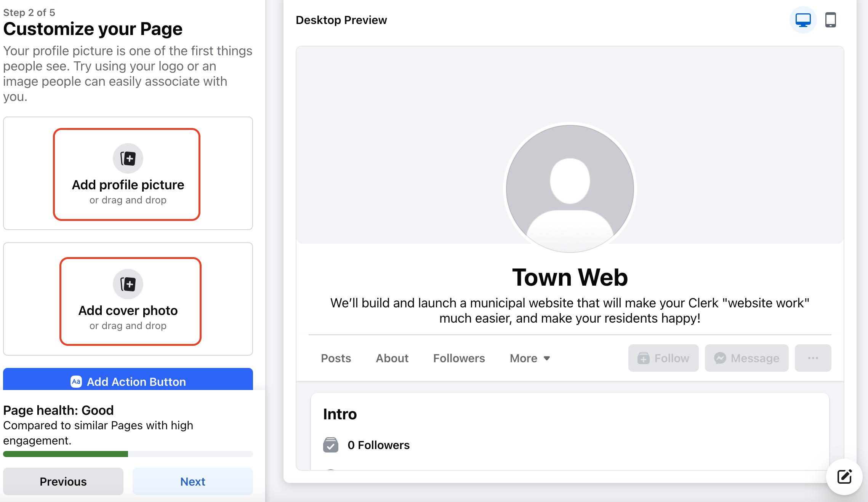Open the Followers tab
Image resolution: width=868 pixels, height=502 pixels.
(459, 358)
